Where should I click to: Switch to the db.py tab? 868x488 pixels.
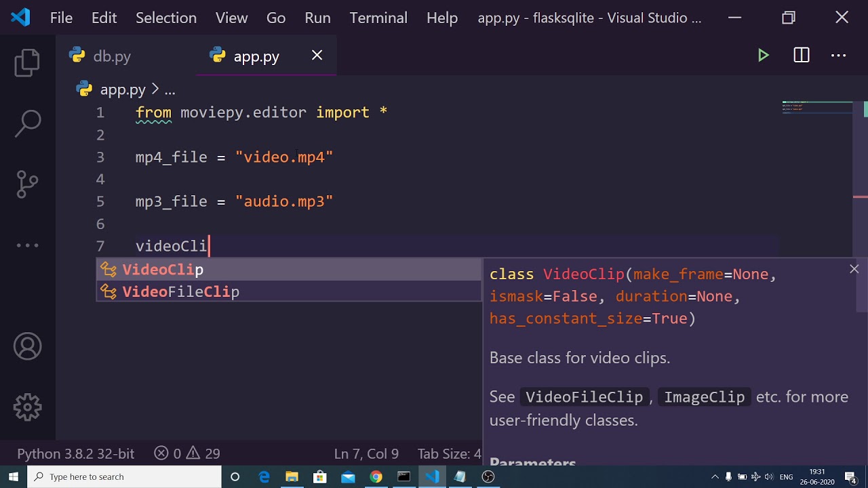(x=112, y=56)
